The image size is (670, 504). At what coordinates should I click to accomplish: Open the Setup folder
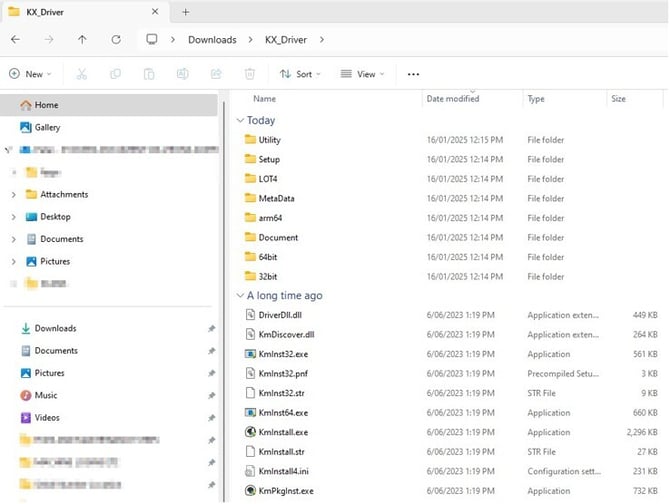tap(268, 159)
